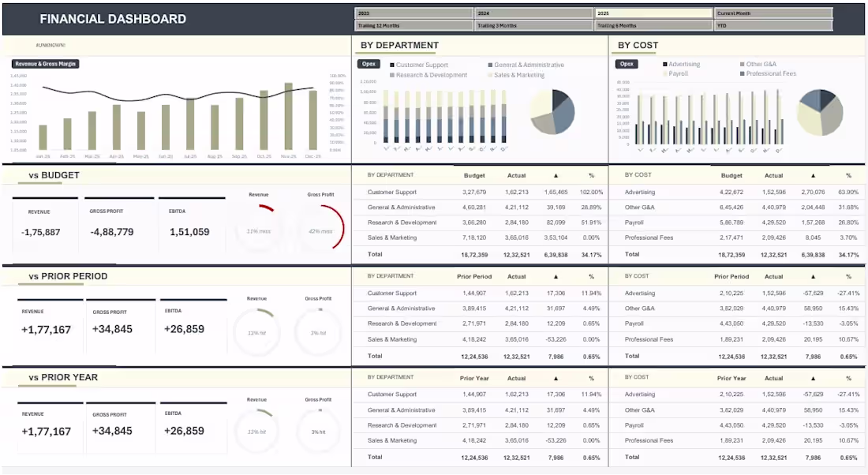The width and height of the screenshot is (868, 475).
Task: Click the Professional Fees legend icon
Action: (x=742, y=74)
